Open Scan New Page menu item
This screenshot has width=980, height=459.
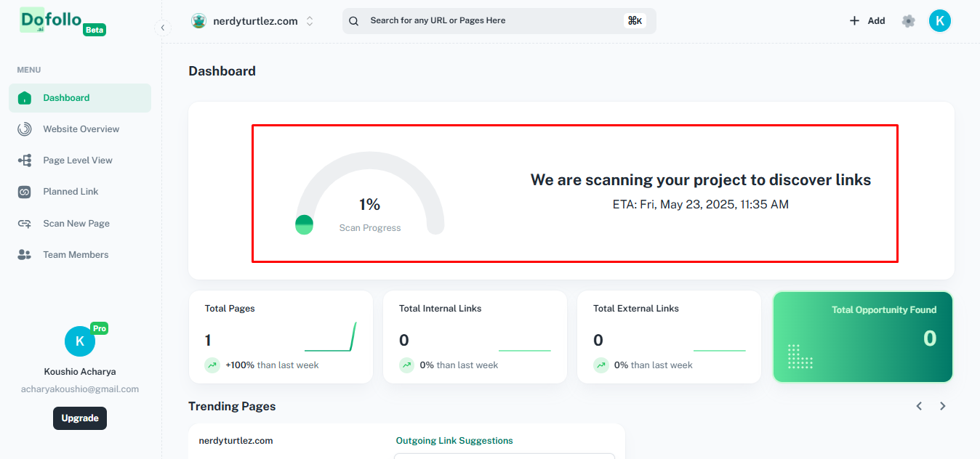coord(80,224)
